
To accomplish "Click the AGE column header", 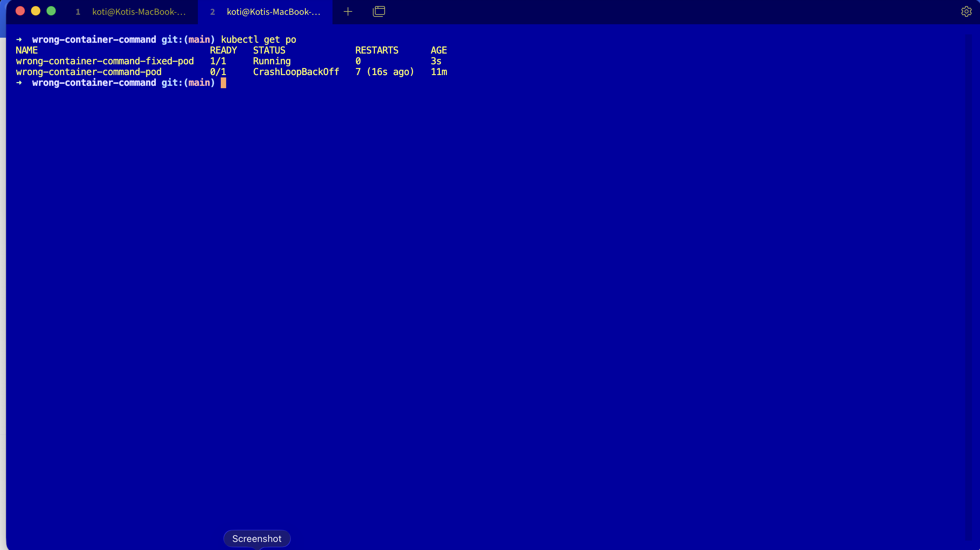I will [x=439, y=50].
